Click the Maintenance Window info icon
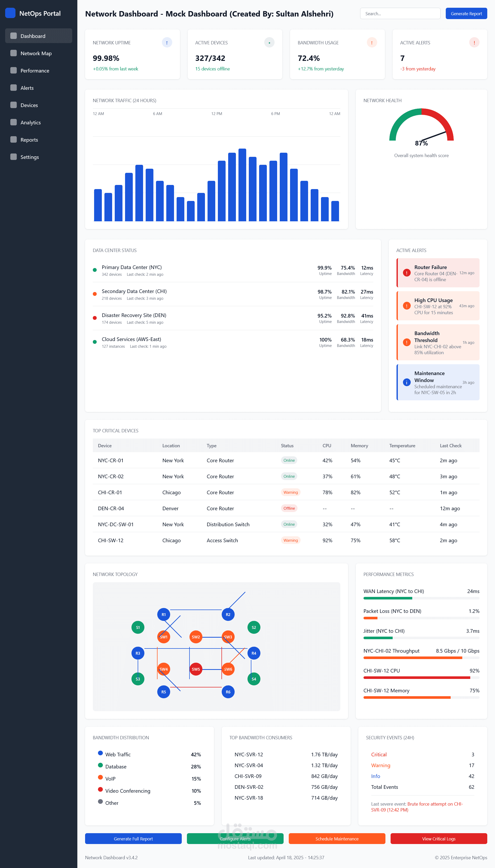This screenshot has width=495, height=868. click(407, 382)
